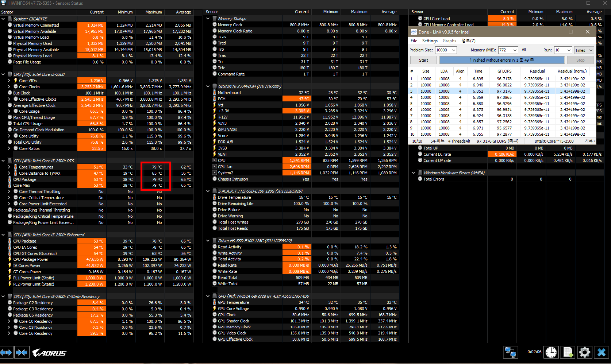This screenshot has height=364, width=611.
Task: Select the Core Thermal Throttling row
Action: [x=97, y=191]
